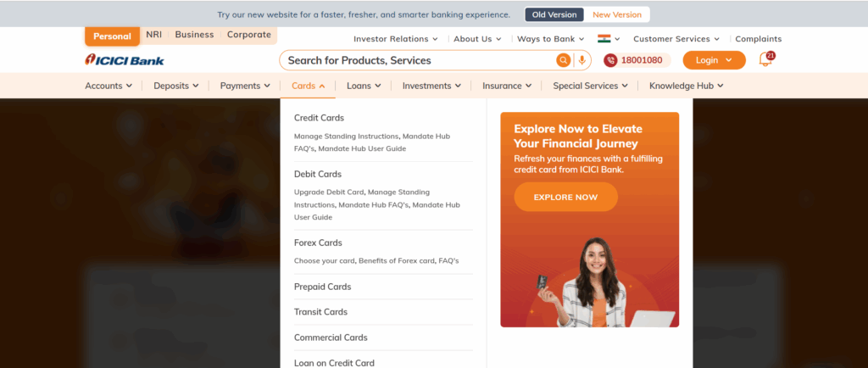
Task: Open the Investor Relations dropdown
Action: (396, 39)
